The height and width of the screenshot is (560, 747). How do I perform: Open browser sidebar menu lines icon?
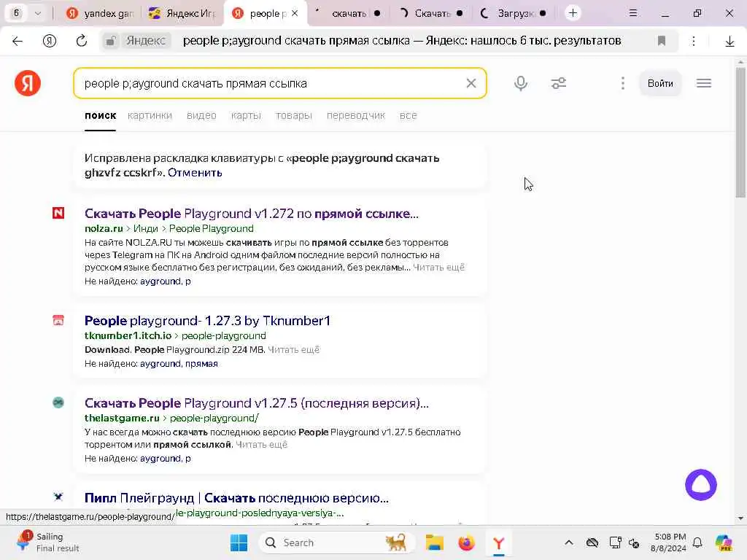coord(632,13)
